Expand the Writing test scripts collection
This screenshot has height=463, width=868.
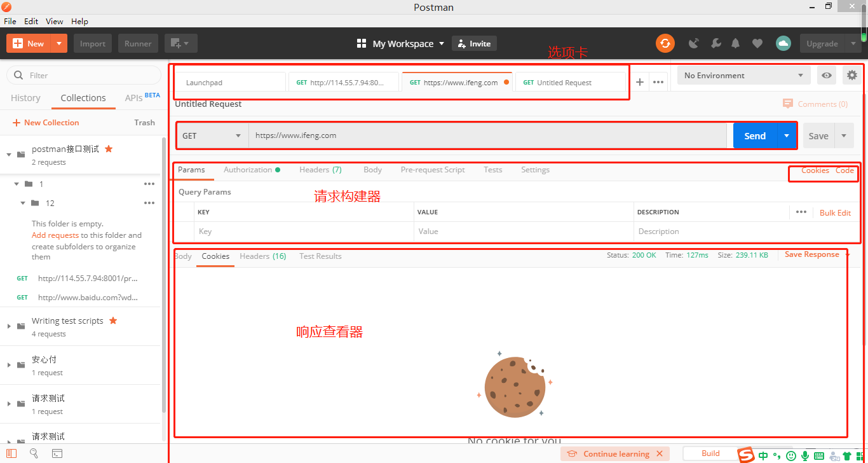[9, 326]
